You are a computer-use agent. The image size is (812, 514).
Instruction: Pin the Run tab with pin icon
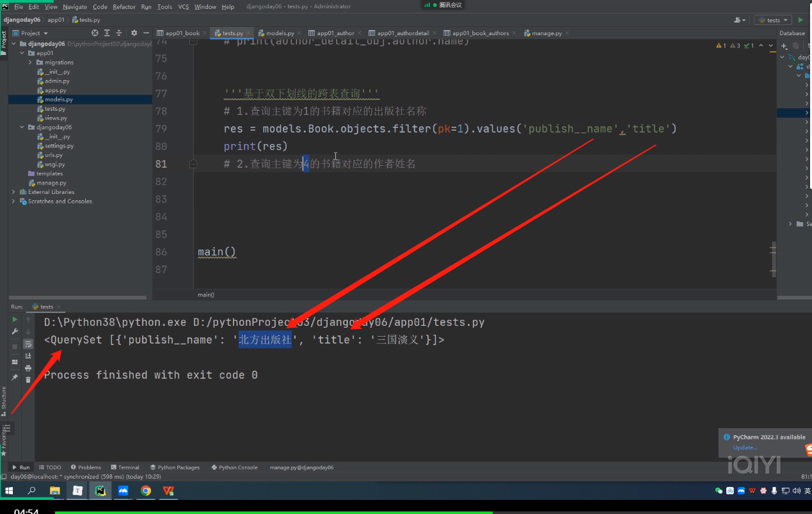click(15, 377)
